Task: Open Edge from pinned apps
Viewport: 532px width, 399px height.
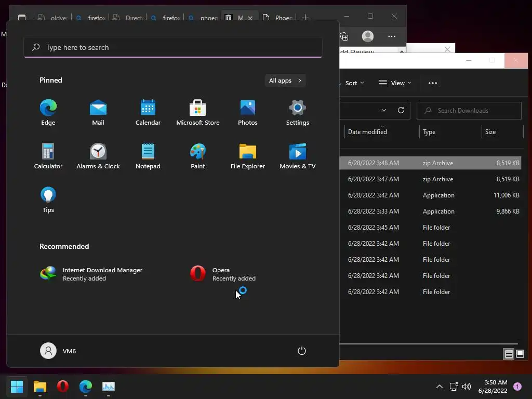Action: (x=48, y=113)
